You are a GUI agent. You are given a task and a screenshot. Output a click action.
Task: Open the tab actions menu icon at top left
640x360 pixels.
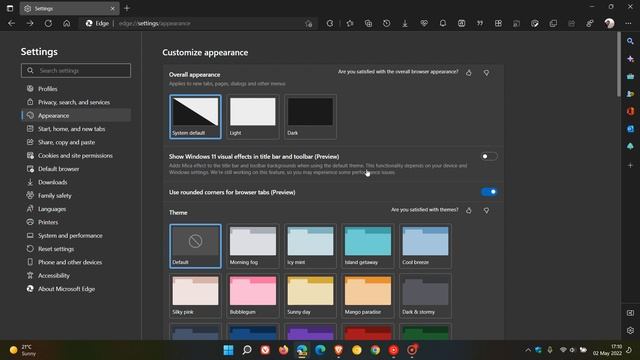pos(10,8)
